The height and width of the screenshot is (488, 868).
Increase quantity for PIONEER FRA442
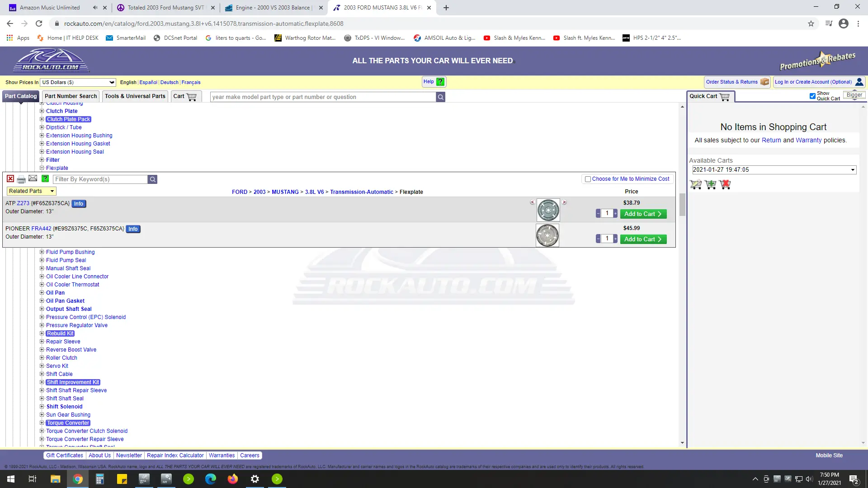(x=615, y=239)
